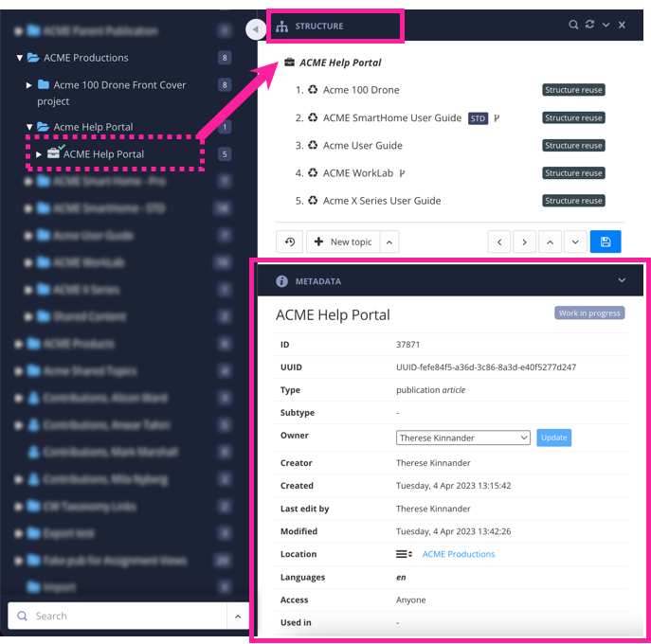Move topic down with down arrow button

[575, 241]
